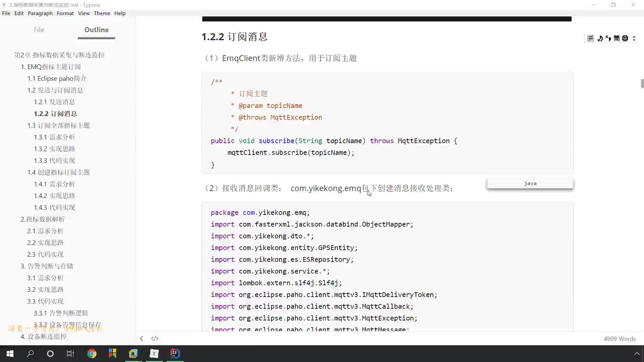Screen dimensions: 644x362
Task: Switch to Chrome in taskbar
Action: (92, 354)
